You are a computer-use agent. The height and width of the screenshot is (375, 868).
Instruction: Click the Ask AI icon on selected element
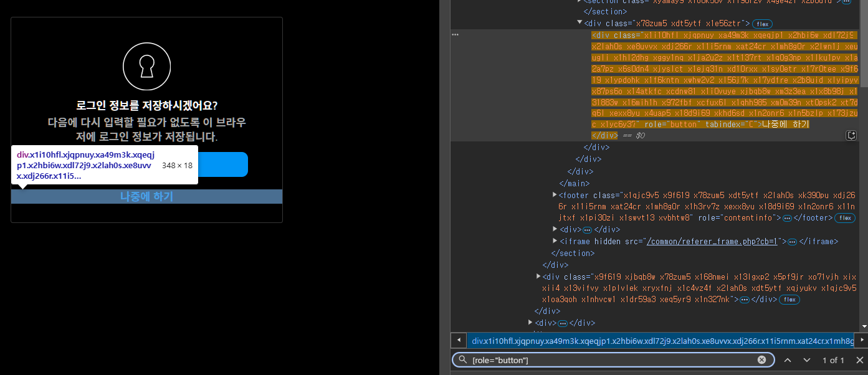click(851, 135)
